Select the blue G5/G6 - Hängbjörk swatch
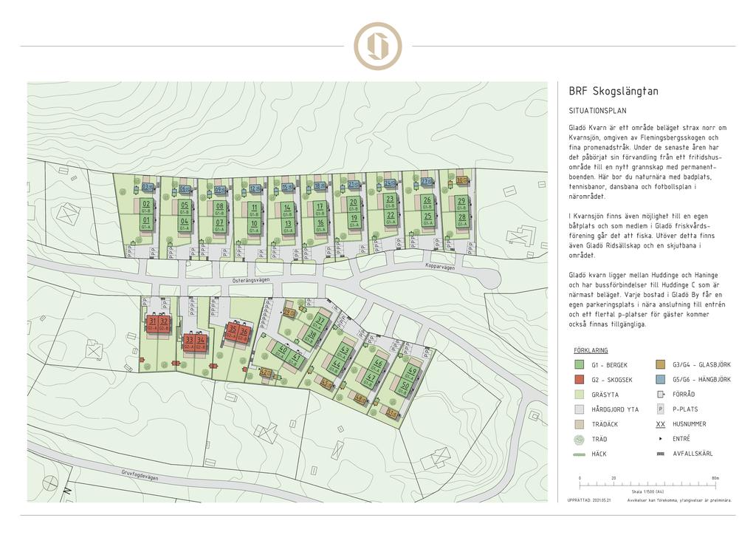 pos(661,380)
